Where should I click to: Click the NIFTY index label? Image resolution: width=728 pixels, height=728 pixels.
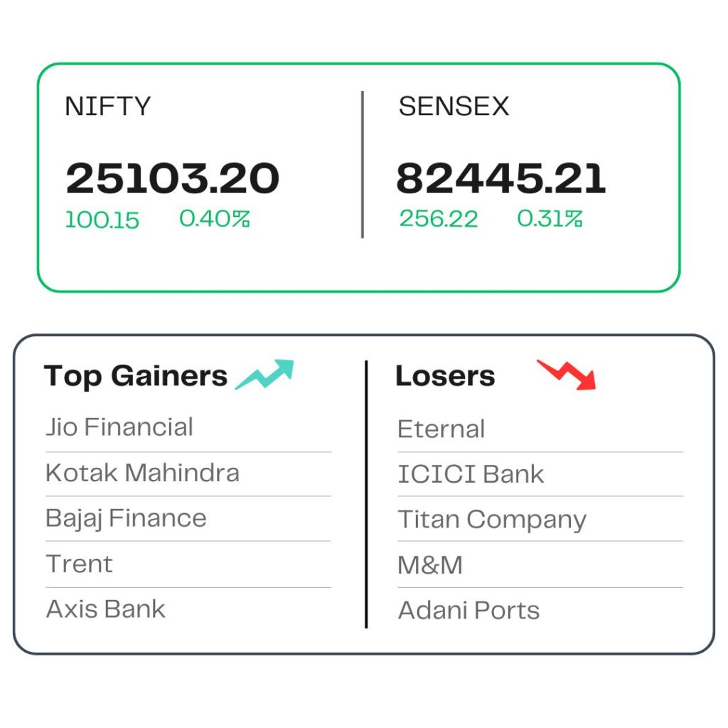tap(108, 107)
